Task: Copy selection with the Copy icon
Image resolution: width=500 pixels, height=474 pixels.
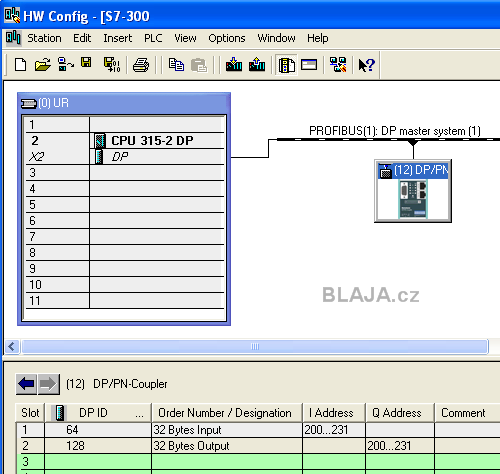Action: [176, 65]
